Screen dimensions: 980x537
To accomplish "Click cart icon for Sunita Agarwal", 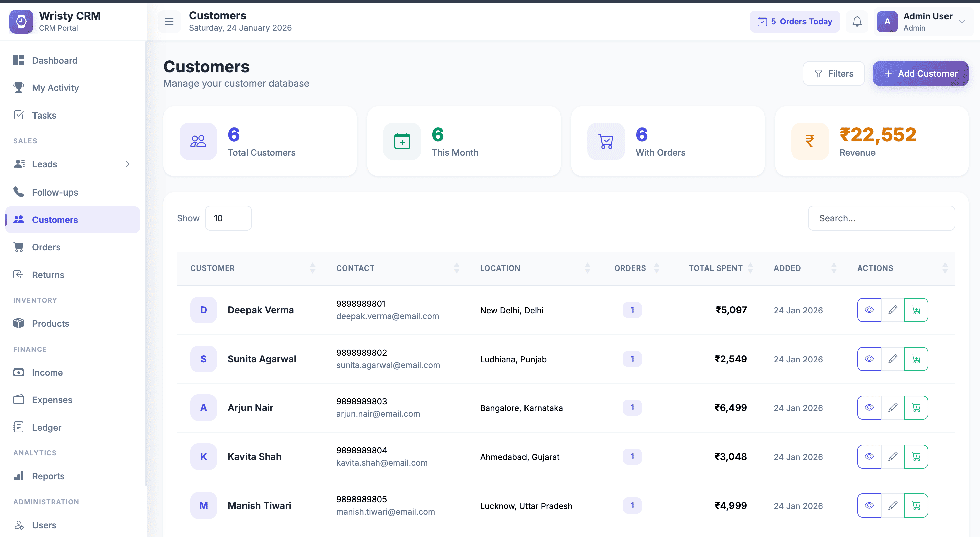I will coord(916,359).
